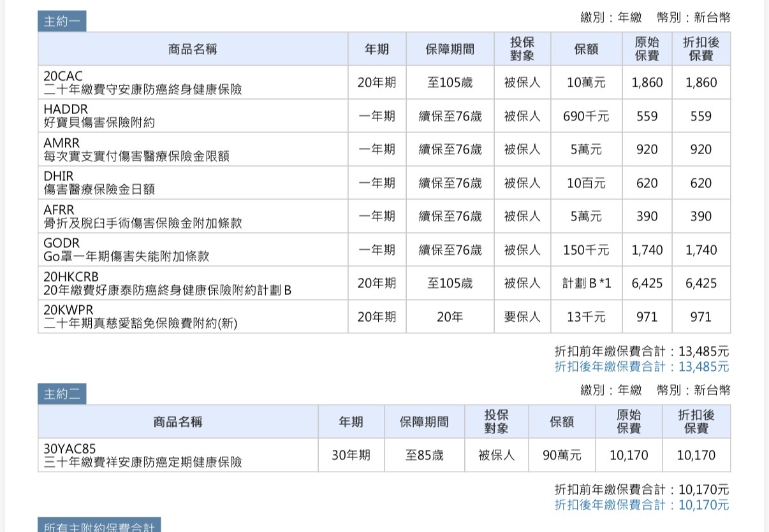
Task: Click the 主約二 section label
Action: pos(62,394)
